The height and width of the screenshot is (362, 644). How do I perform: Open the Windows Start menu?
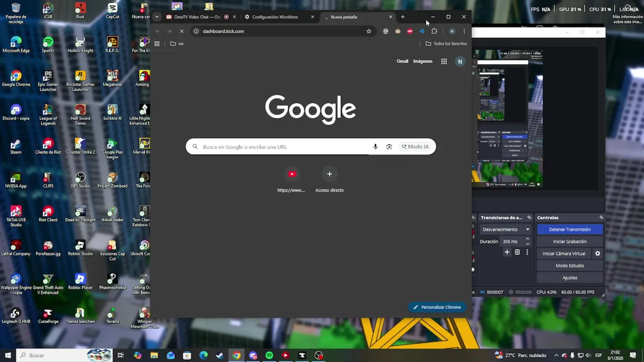[x=8, y=355]
